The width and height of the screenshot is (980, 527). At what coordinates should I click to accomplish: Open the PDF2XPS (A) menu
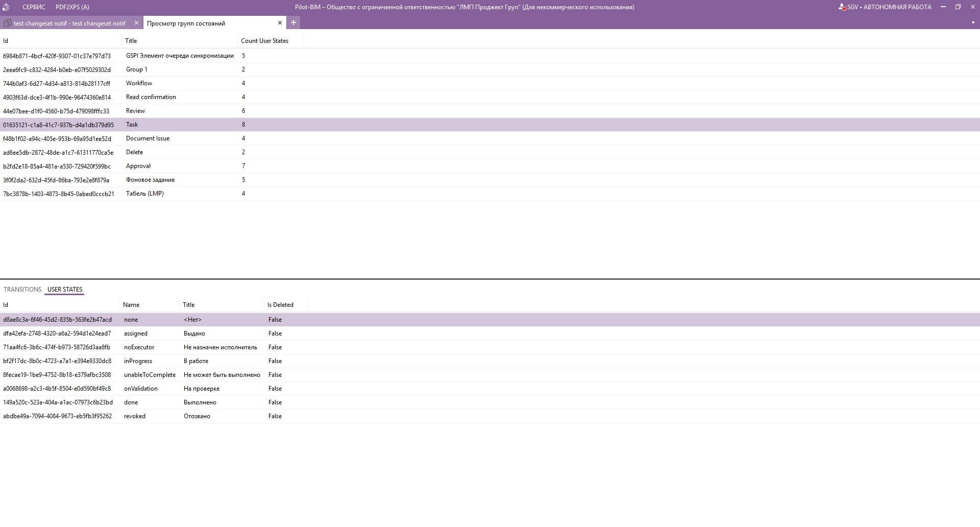[72, 7]
